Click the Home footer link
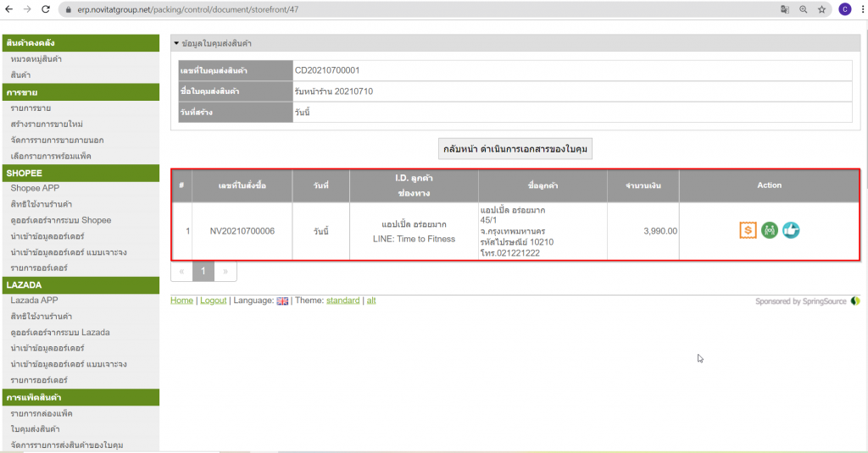The width and height of the screenshot is (868, 453). pyautogui.click(x=181, y=301)
